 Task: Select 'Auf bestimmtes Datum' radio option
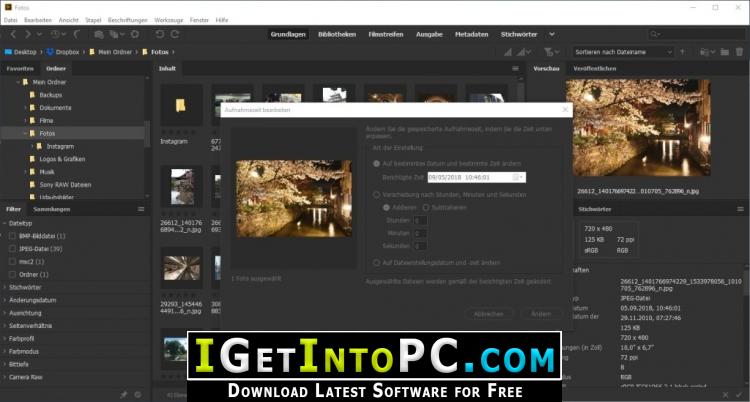376,164
